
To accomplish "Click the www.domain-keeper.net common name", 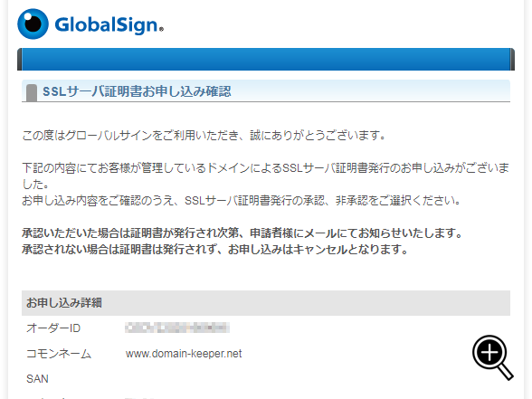I will [184, 354].
